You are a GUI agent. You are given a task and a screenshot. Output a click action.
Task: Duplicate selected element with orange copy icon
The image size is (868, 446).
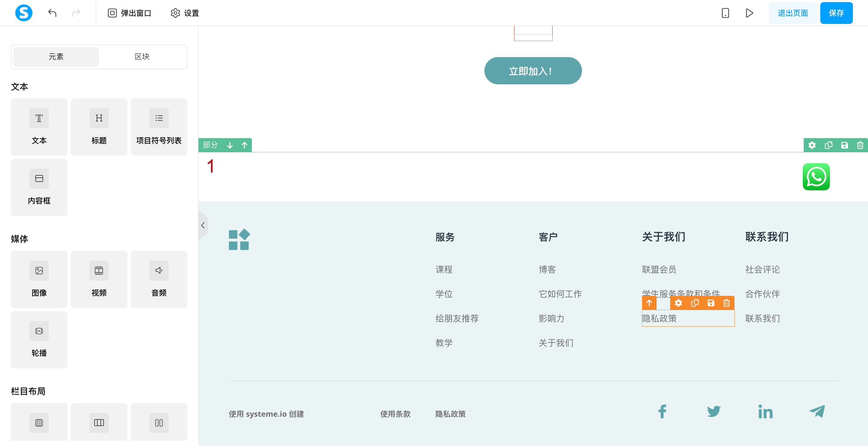click(694, 303)
